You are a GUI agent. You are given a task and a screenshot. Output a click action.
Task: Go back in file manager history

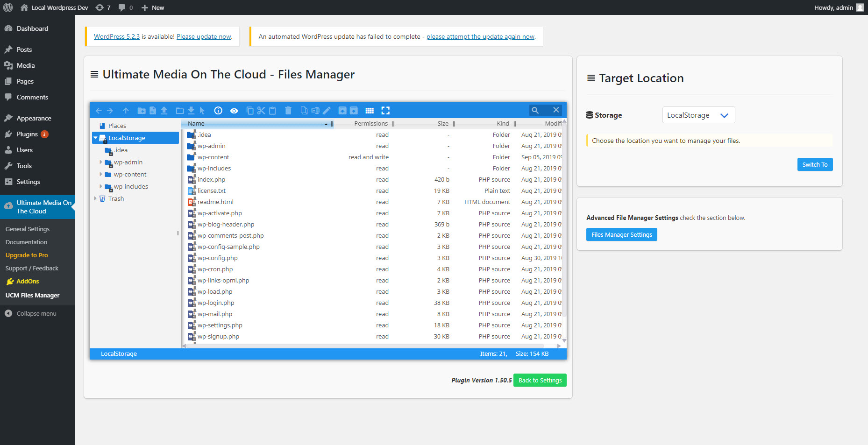[x=99, y=111]
